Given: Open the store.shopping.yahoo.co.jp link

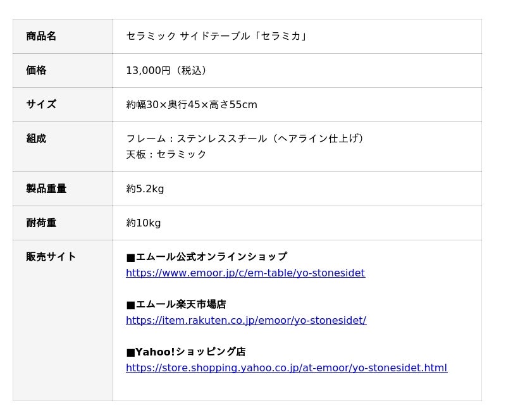Looking at the screenshot, I should (286, 368).
